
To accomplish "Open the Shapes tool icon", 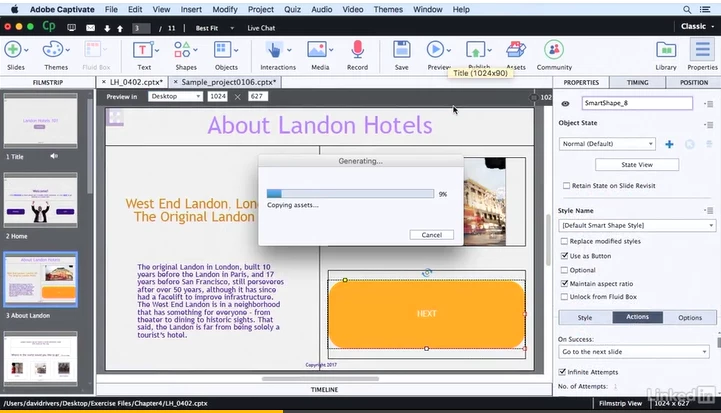I will [x=182, y=49].
